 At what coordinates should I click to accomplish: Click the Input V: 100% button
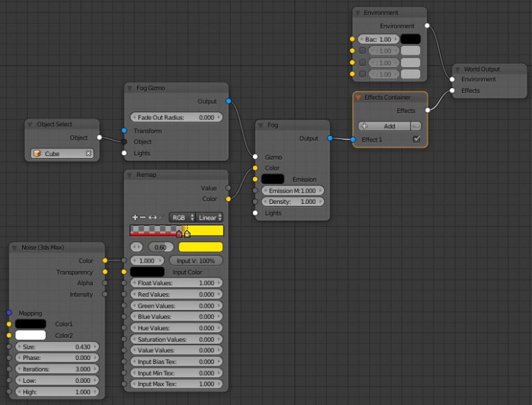coord(196,261)
